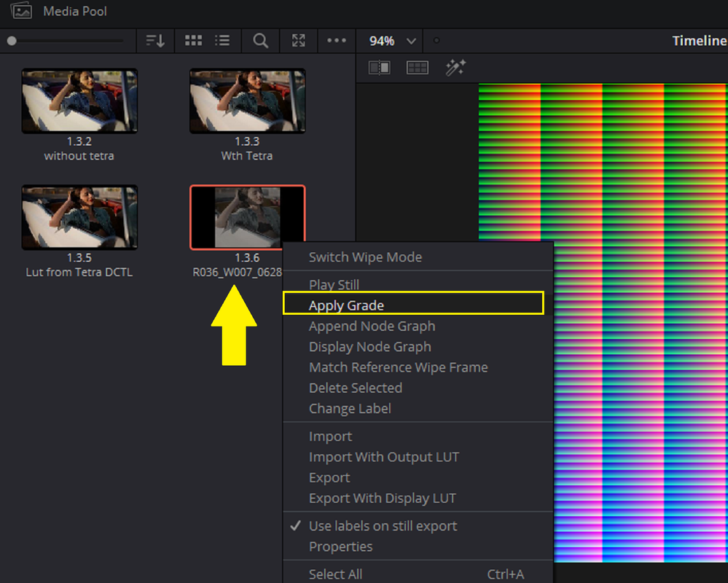This screenshot has width=728, height=583.
Task: Open the sort order options
Action: click(x=155, y=41)
